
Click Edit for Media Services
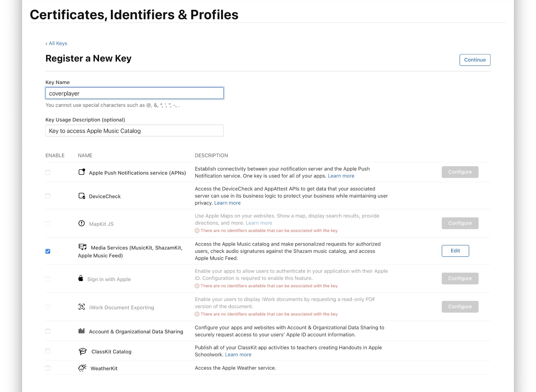tap(455, 251)
